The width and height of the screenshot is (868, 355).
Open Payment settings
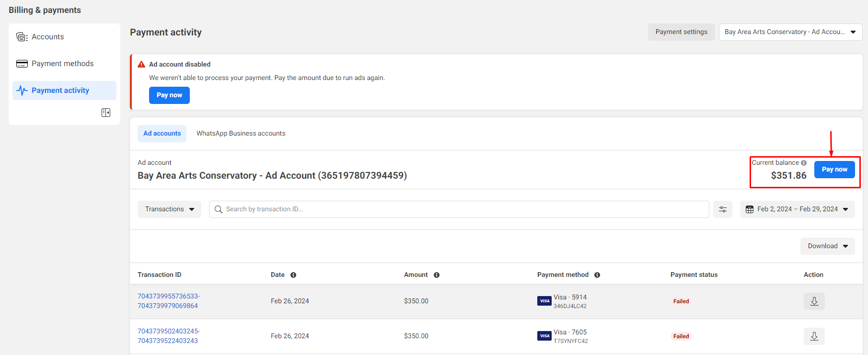pyautogui.click(x=681, y=32)
